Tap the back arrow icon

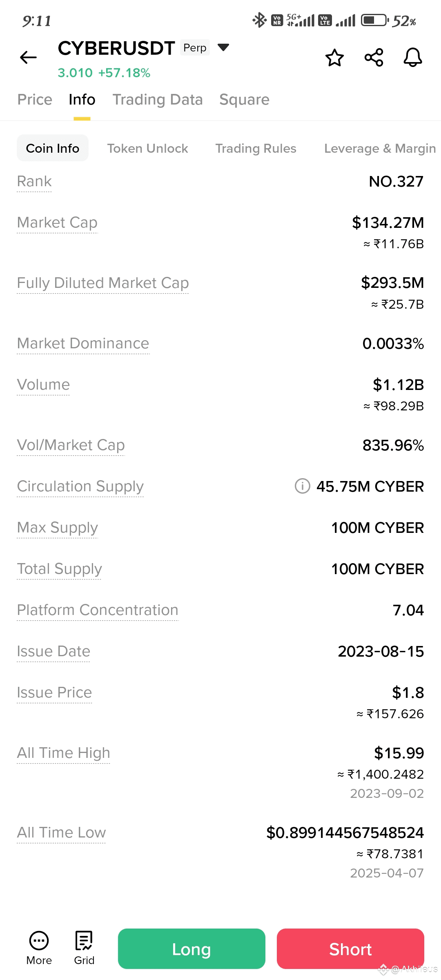tap(28, 58)
